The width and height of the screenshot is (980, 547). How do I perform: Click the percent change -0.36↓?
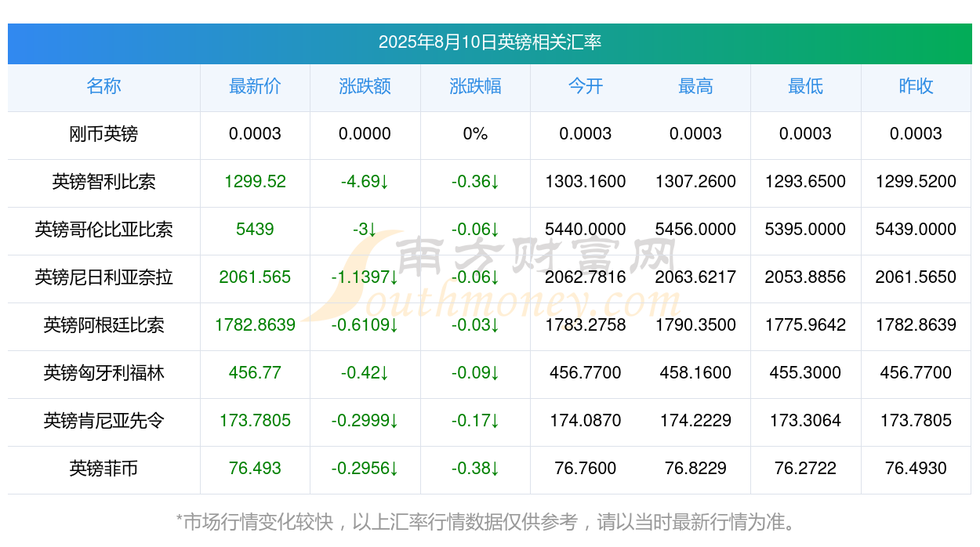475,182
